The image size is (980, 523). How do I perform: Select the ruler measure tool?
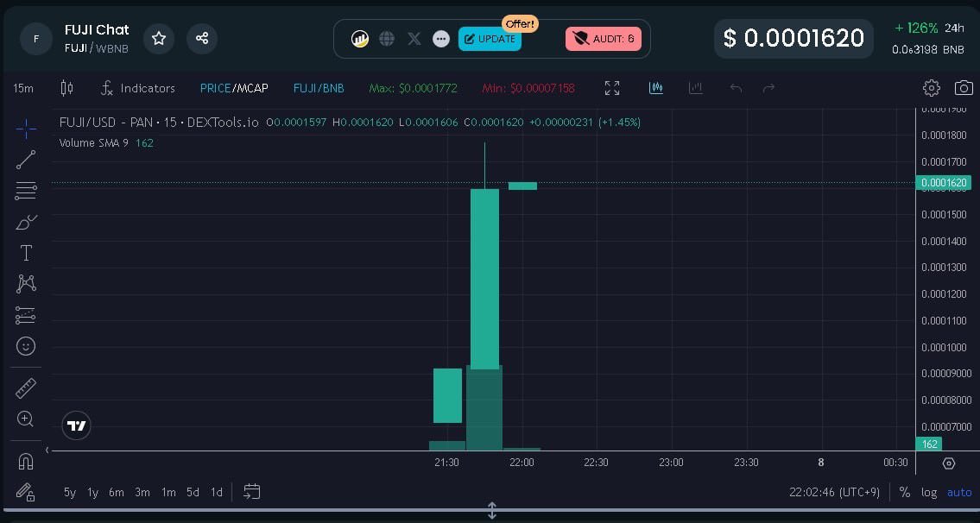[x=26, y=388]
